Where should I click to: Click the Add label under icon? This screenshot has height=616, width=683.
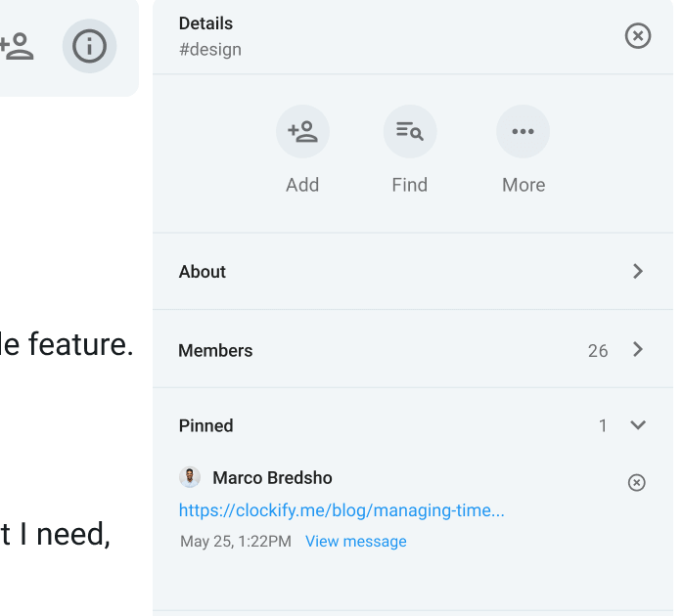[302, 185]
